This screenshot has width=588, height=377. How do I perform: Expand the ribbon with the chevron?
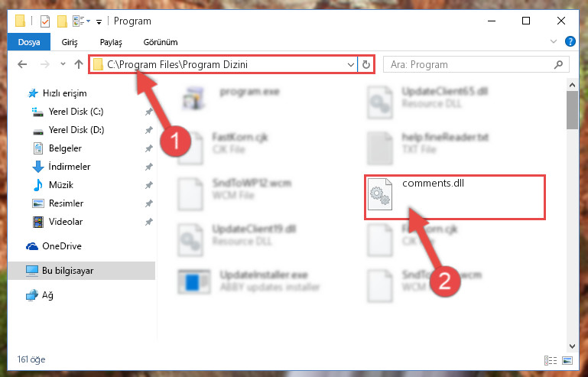click(x=554, y=41)
